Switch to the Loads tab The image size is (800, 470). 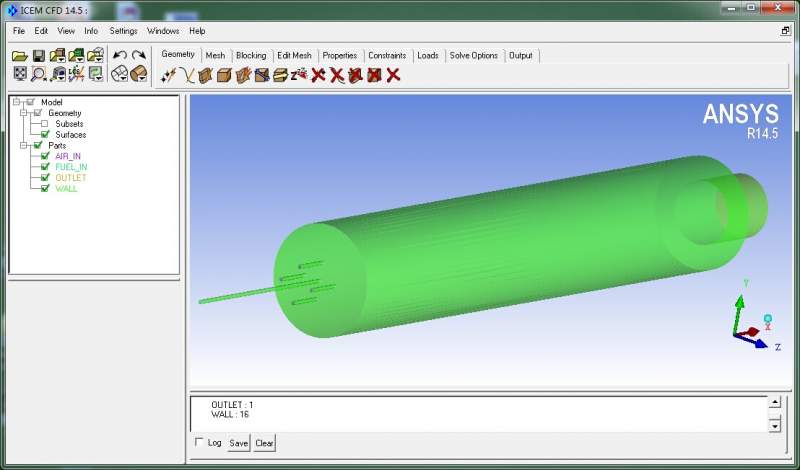click(x=428, y=55)
